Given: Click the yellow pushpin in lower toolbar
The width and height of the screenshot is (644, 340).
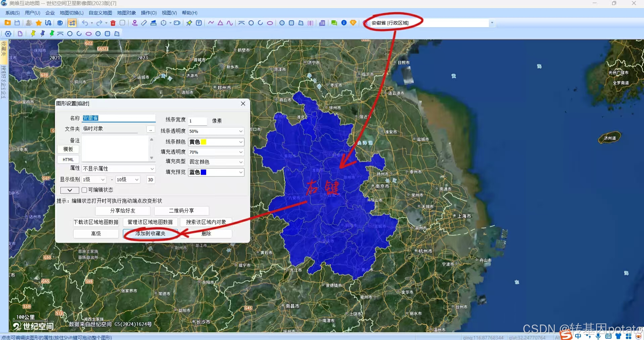Looking at the screenshot, I should [33, 34].
